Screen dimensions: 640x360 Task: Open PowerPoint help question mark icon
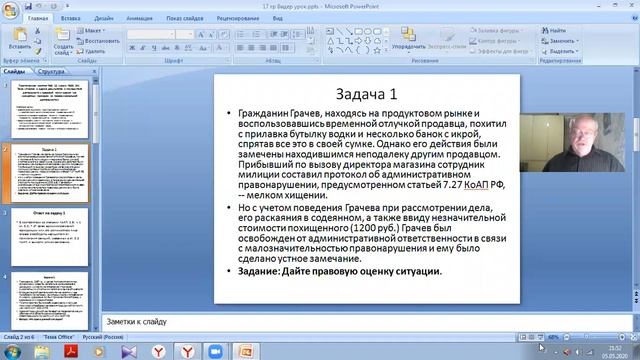(x=635, y=18)
